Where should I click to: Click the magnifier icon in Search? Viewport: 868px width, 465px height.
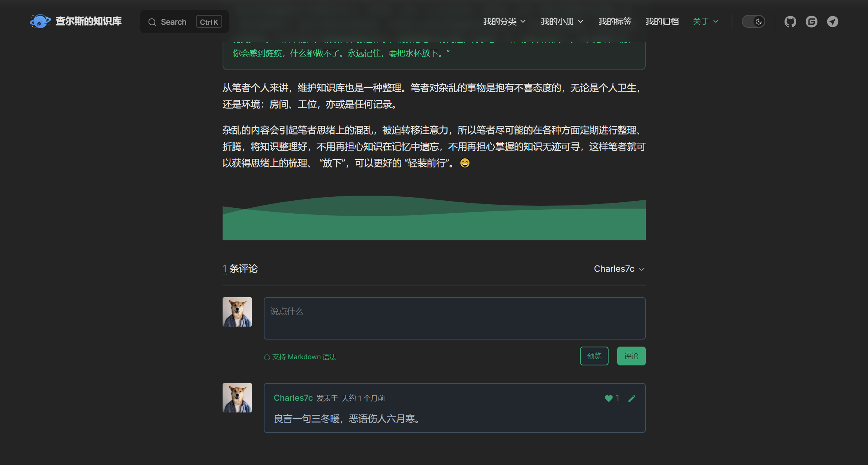click(152, 22)
